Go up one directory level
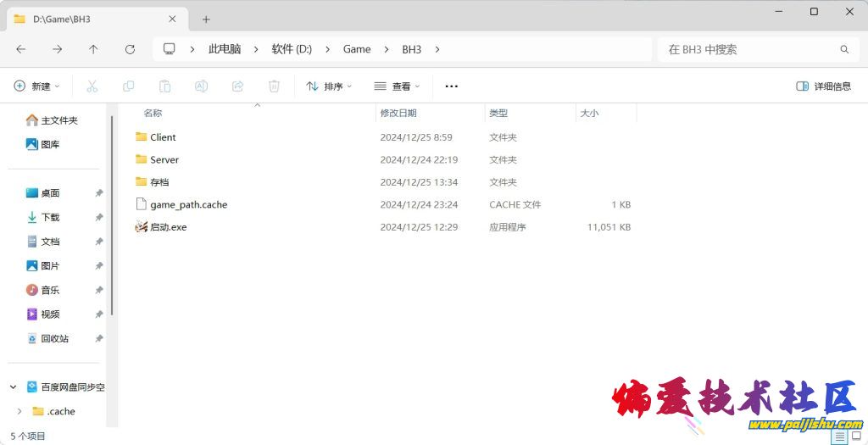868x445 pixels. point(93,49)
